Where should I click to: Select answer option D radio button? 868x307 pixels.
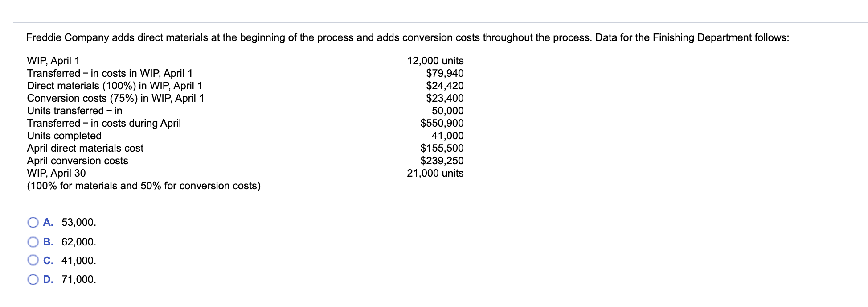tap(33, 280)
